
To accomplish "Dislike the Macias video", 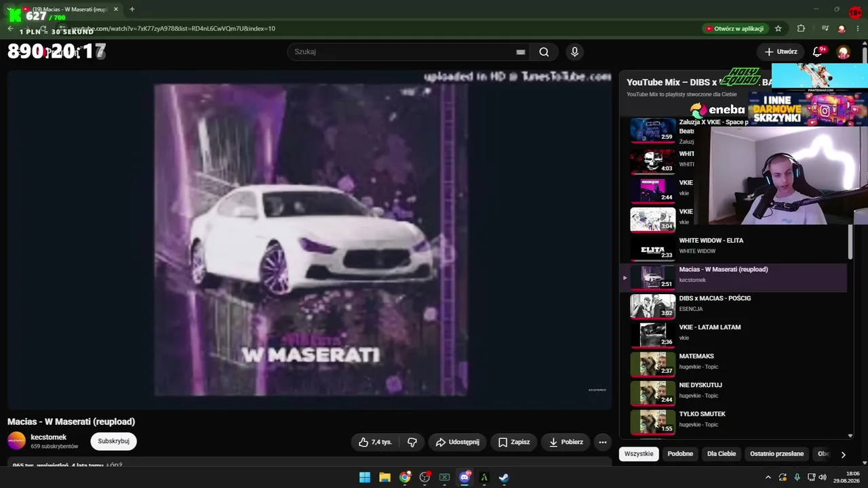I will (412, 442).
